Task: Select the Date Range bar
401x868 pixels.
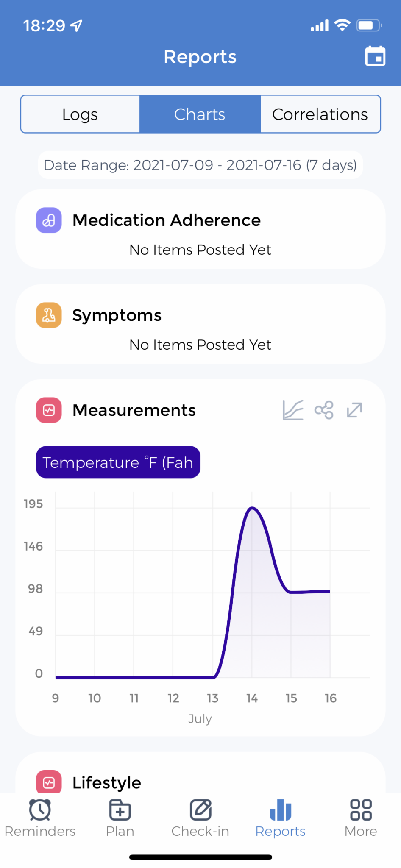Action: (x=200, y=165)
